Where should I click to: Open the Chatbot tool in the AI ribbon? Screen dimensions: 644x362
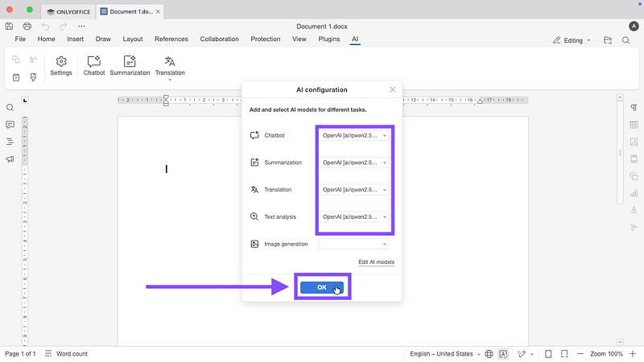(94, 65)
